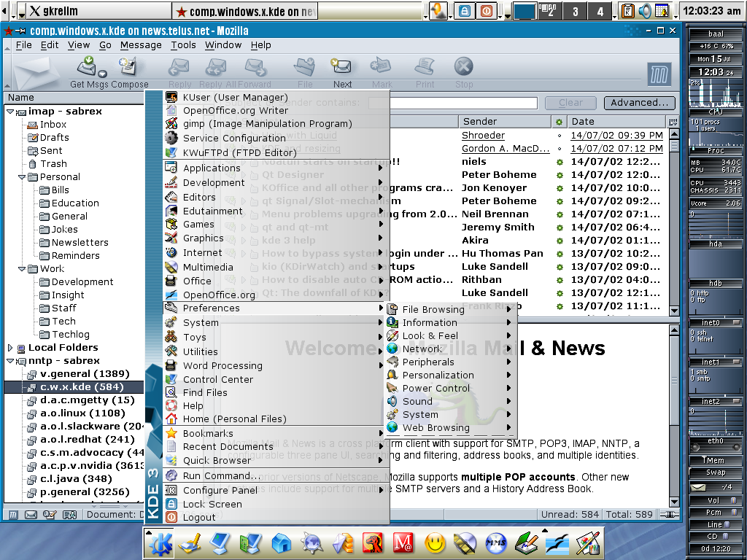
Task: Switch to virtual desktop 3
Action: tap(575, 11)
